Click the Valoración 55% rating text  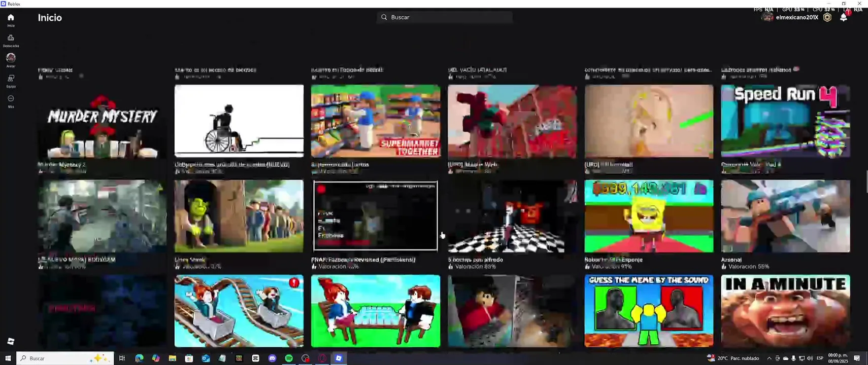pos(748,267)
